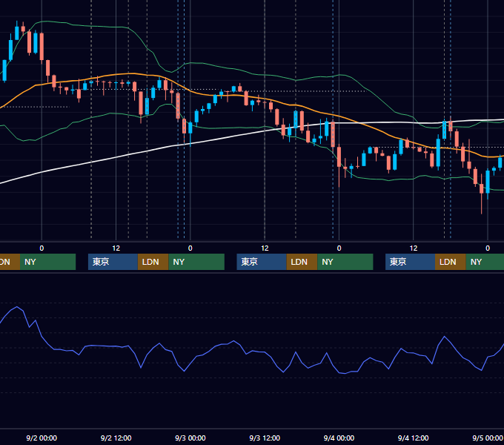The width and height of the screenshot is (504, 445).
Task: Click the 9/3 12:00 date label
Action: pos(265,438)
